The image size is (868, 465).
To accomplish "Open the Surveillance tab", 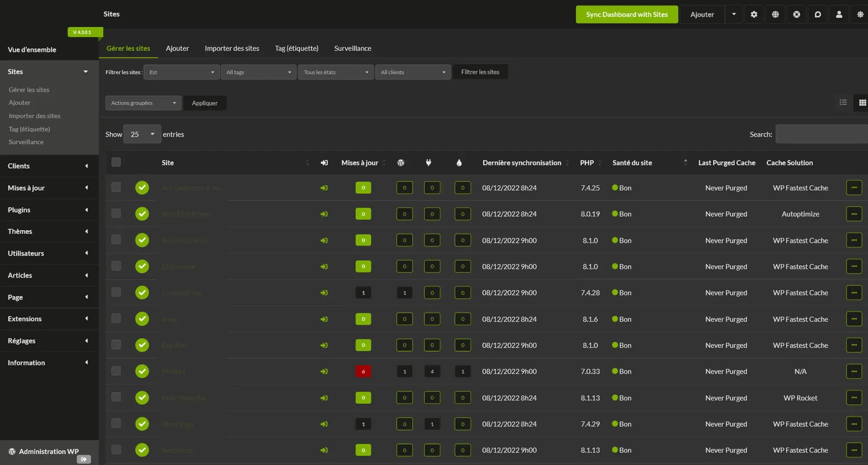I will (x=352, y=48).
